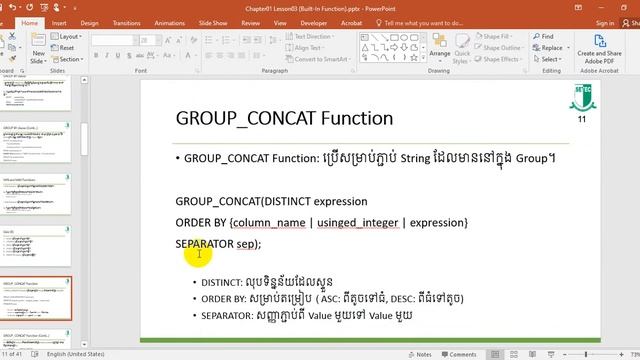Click Sign in link
Image resolution: width=640 pixels, height=360 pixels.
point(604,23)
